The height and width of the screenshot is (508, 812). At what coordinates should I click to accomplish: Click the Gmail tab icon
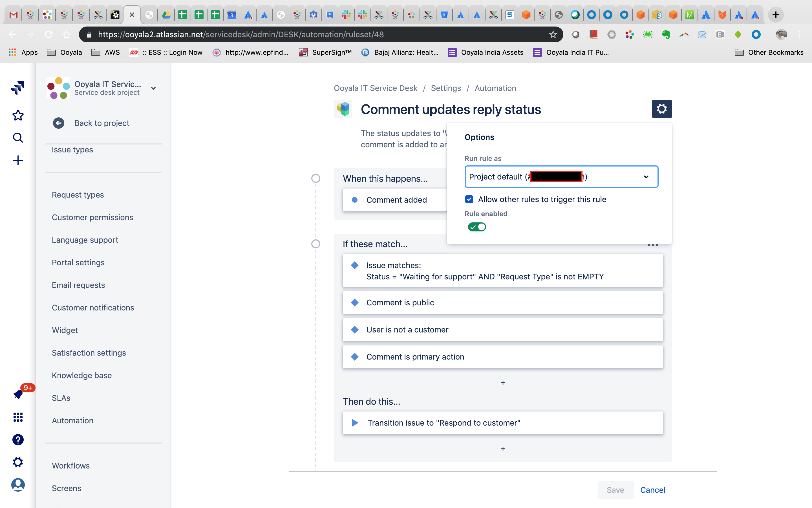(x=13, y=14)
